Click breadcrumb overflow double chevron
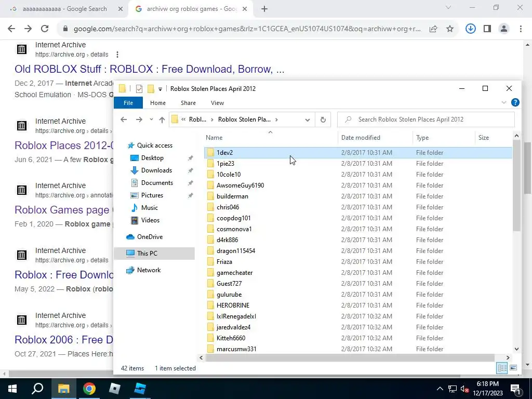This screenshot has height=399, width=532. (x=183, y=119)
